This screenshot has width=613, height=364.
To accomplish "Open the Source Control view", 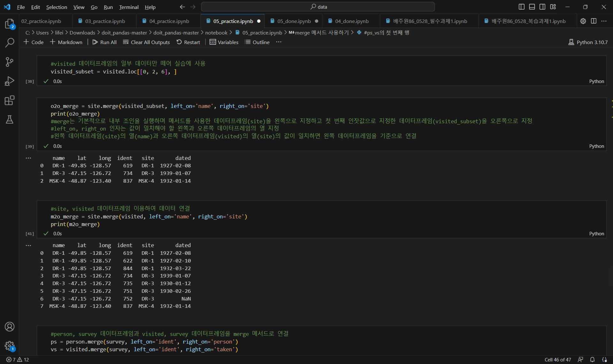I will [10, 62].
